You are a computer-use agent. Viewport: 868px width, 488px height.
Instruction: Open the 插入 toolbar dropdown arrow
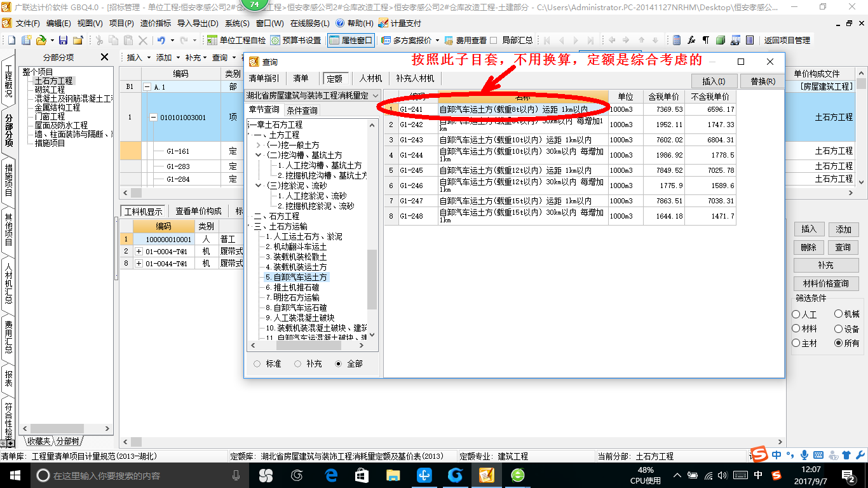pos(149,57)
